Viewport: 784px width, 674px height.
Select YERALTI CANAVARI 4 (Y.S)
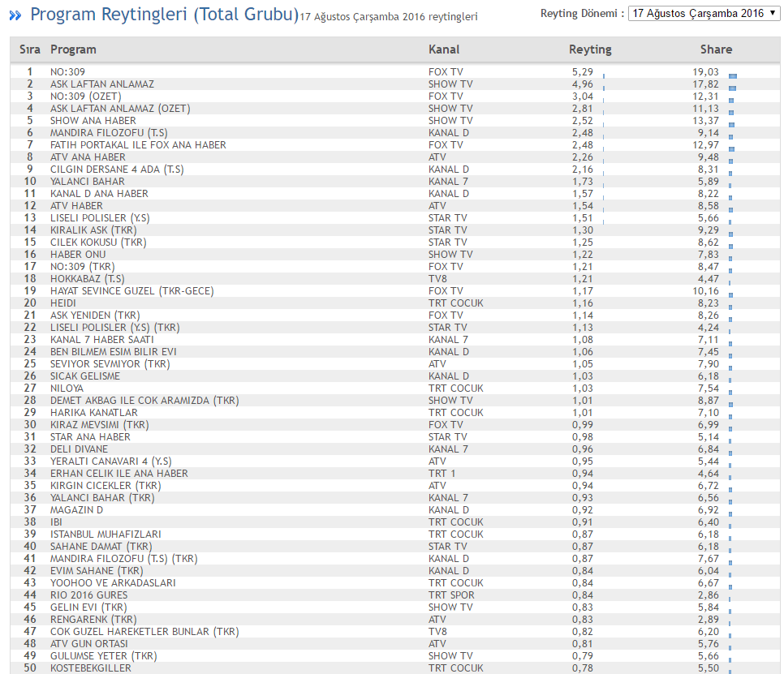[x=110, y=461]
